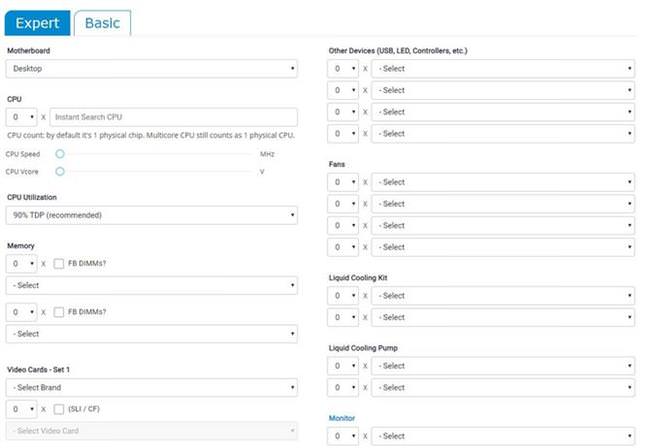Click the Instant Search CPU field

pos(173,117)
